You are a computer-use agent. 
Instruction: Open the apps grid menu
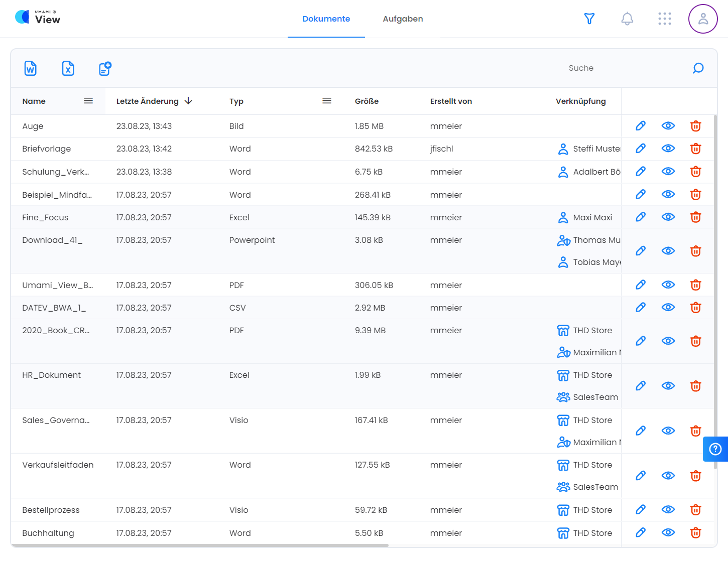point(664,19)
